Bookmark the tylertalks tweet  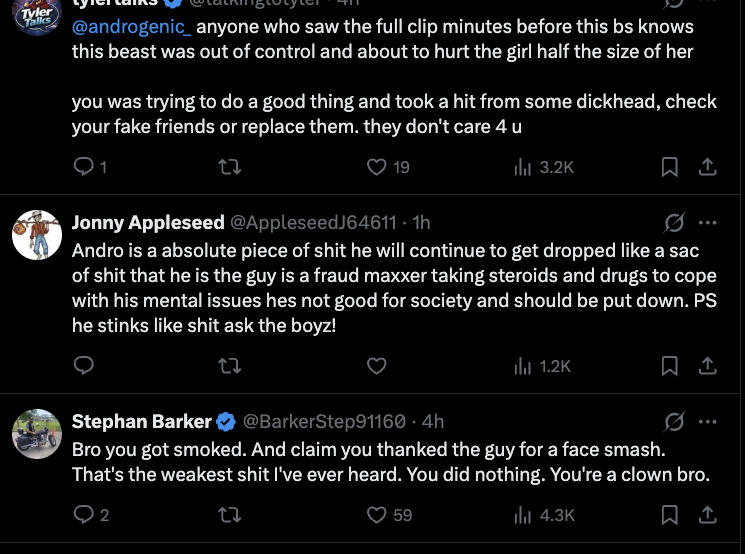tap(670, 167)
